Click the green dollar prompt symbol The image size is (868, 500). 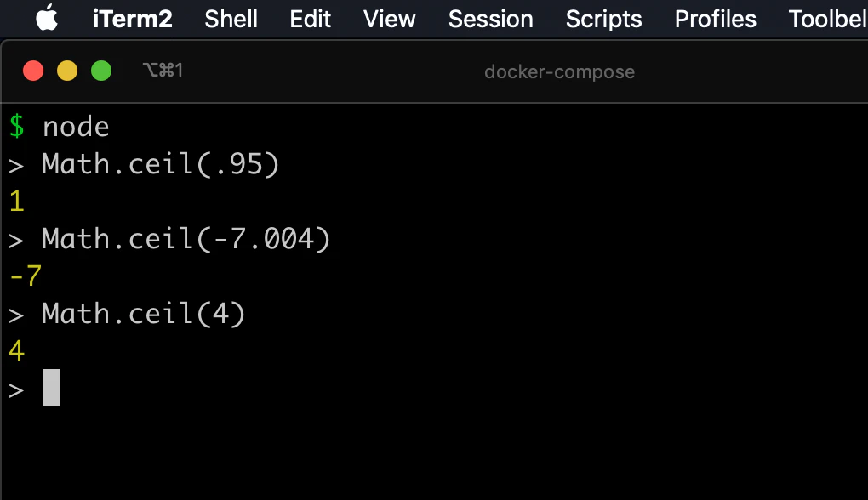(x=17, y=126)
